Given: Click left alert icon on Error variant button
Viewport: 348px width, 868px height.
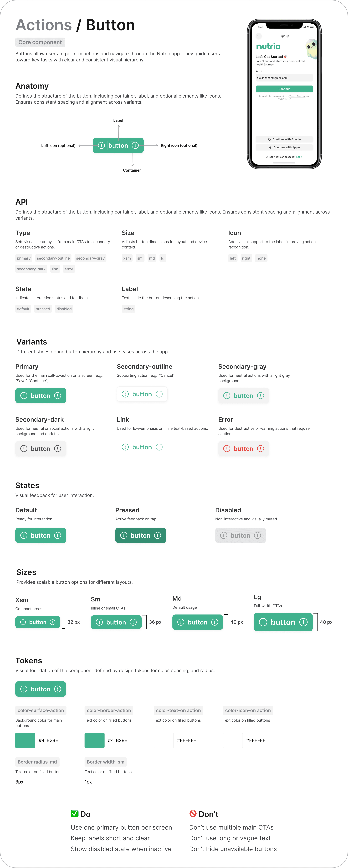Looking at the screenshot, I should 227,448.
